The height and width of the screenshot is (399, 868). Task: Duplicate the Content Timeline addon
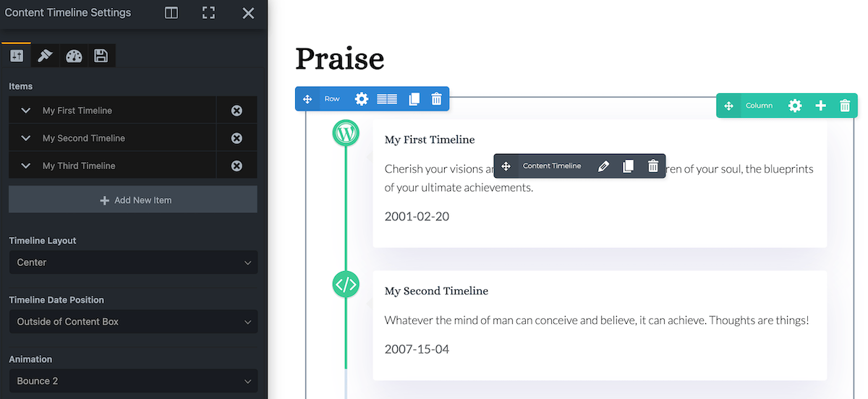pyautogui.click(x=628, y=166)
